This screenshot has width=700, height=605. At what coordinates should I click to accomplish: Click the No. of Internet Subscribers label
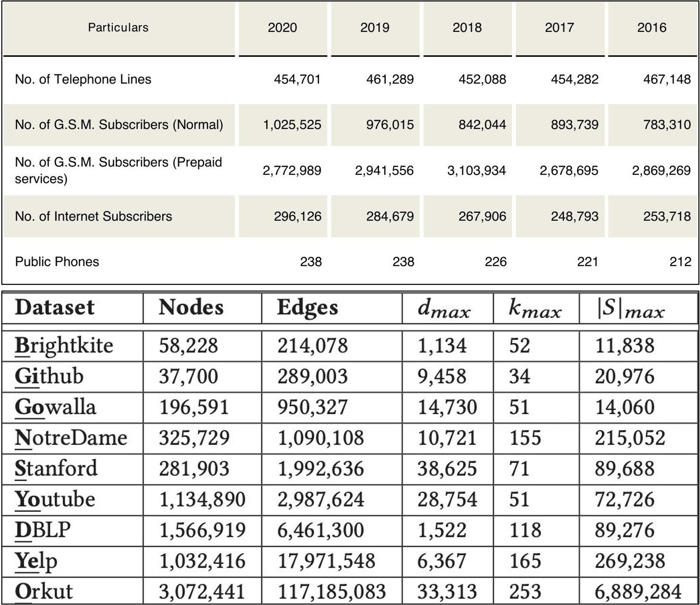click(93, 216)
